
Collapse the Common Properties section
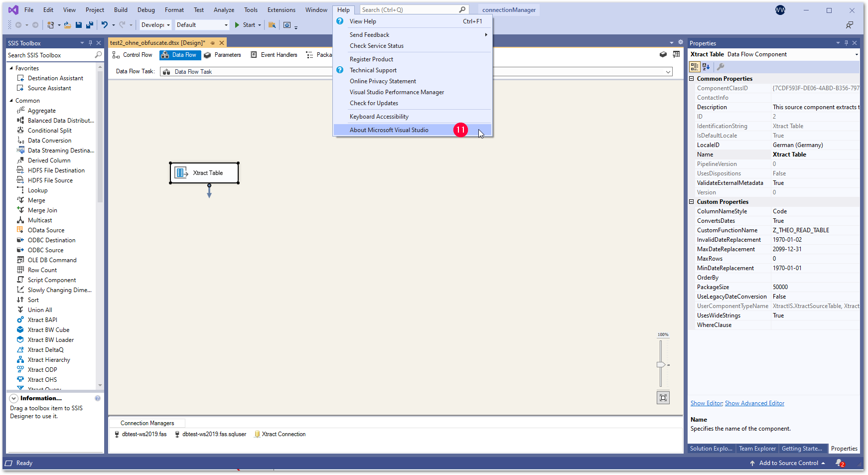tap(692, 79)
